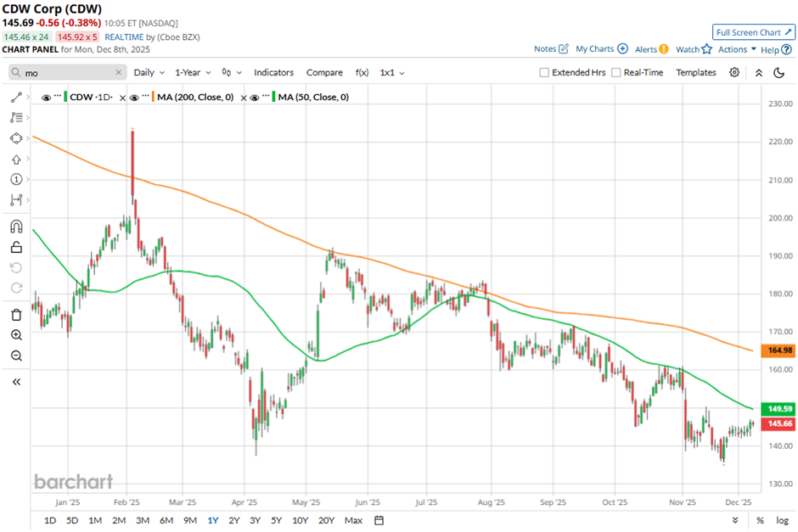Switch to dark mode with moon icon
798x532 pixels.
coord(779,73)
